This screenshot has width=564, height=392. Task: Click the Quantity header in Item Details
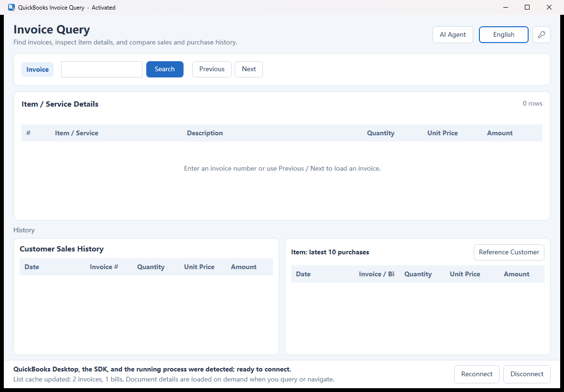click(x=380, y=133)
